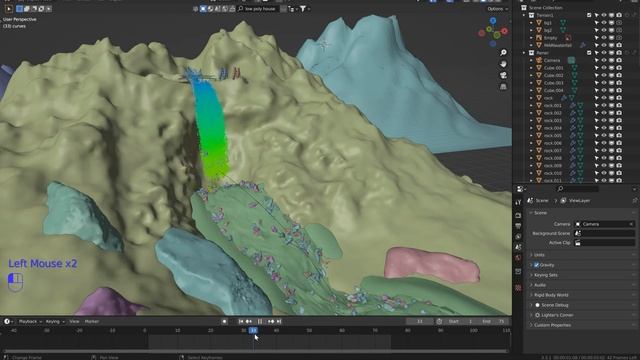This screenshot has height=360, width=640.
Task: Click the Camera object icon in outliner
Action: pyautogui.click(x=539, y=60)
